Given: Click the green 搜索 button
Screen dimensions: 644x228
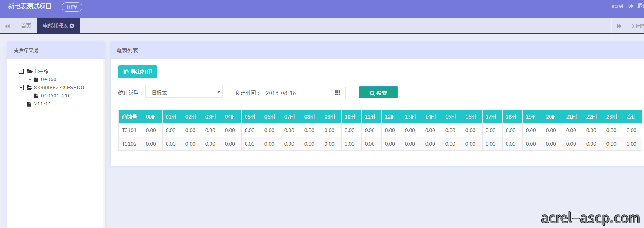Looking at the screenshot, I should 378,93.
